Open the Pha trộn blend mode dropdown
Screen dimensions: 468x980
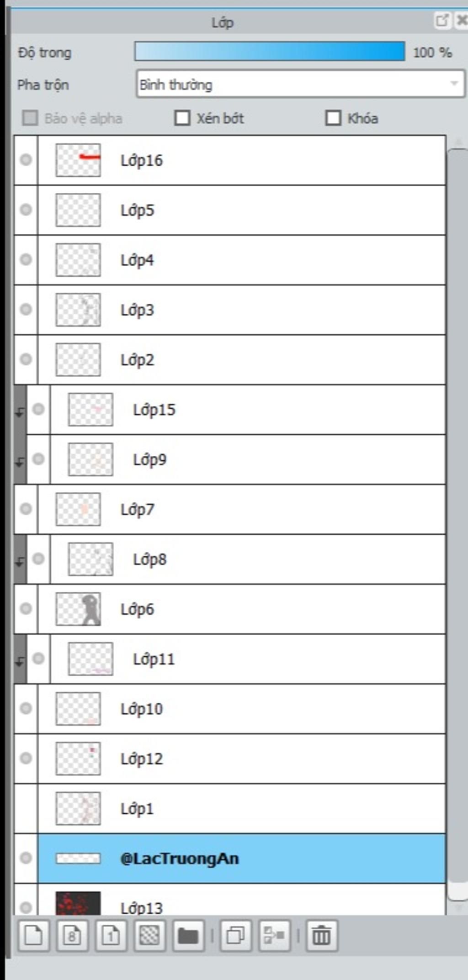click(x=300, y=84)
